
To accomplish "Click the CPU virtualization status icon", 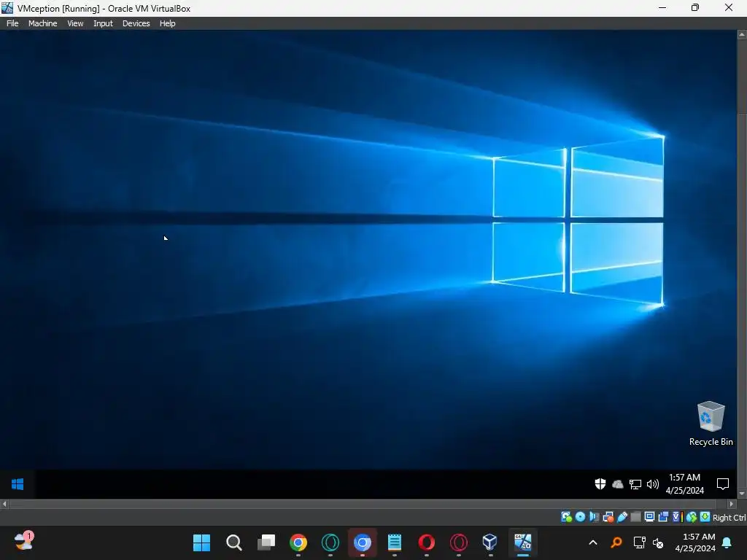I will 677,517.
